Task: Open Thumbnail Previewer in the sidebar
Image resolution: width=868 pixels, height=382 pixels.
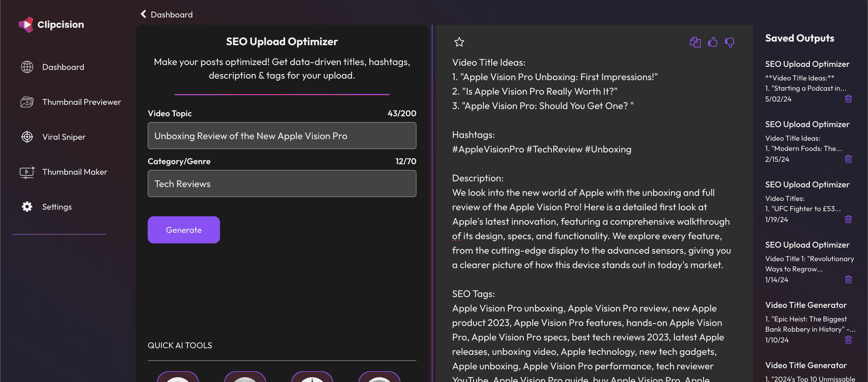Action: (81, 102)
